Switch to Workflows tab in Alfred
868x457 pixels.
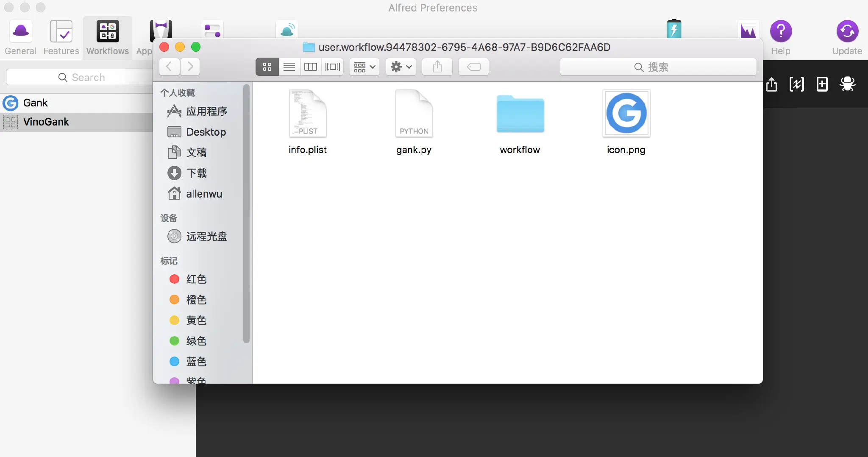pos(108,37)
